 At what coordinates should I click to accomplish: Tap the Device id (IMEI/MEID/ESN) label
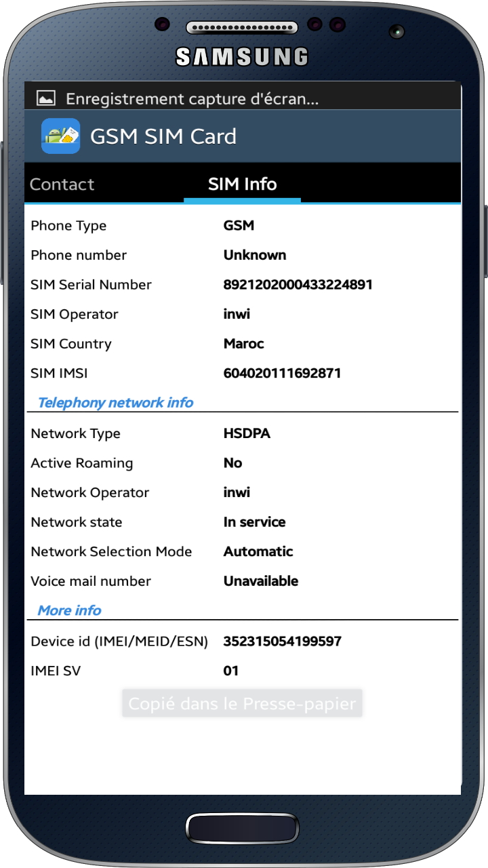(x=119, y=642)
